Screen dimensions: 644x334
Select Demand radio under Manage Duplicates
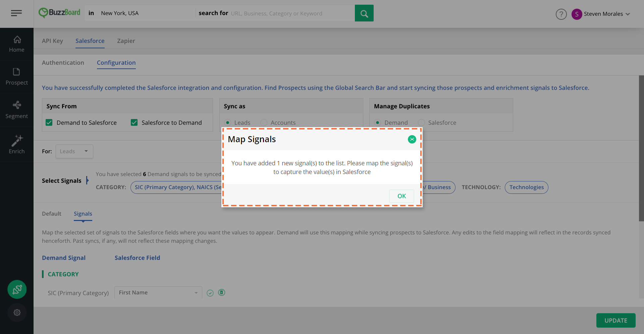coord(378,122)
